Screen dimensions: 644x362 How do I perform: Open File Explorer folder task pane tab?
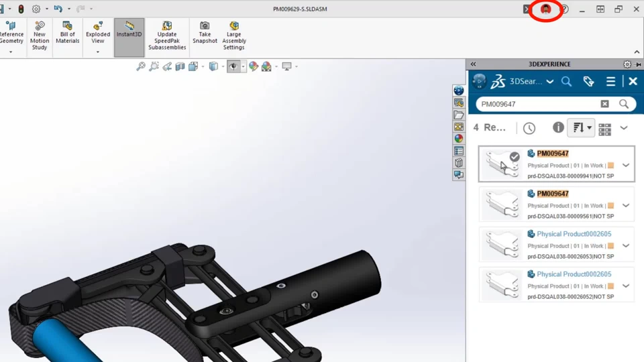(459, 115)
